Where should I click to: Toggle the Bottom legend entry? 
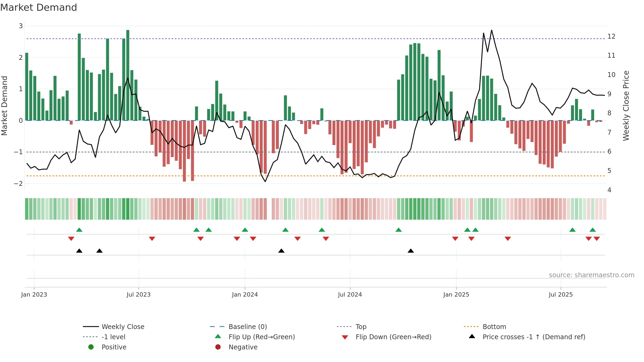pos(485,327)
